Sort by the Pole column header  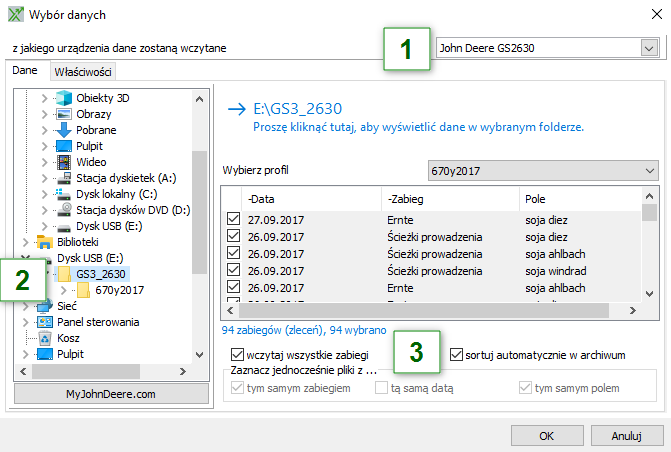(581, 199)
